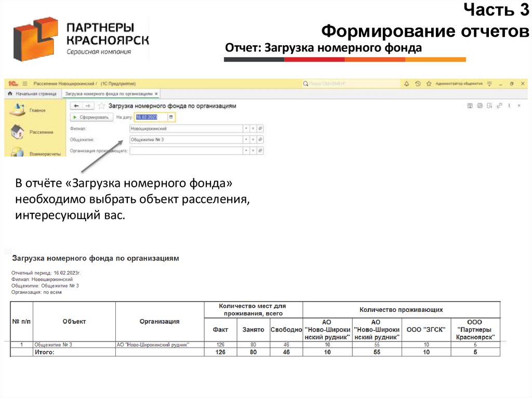
Task: Clear the Общежитие field with X
Action: click(x=253, y=140)
